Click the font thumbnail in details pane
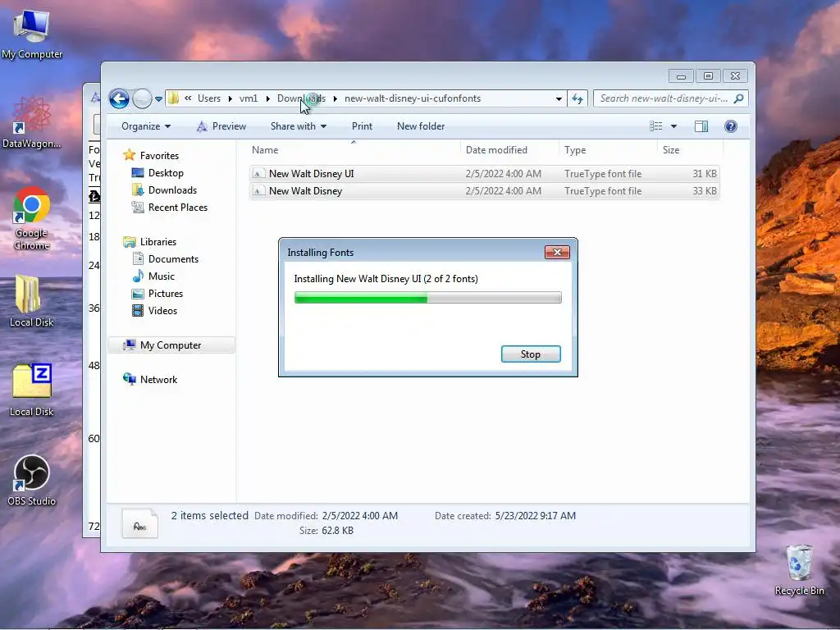Screen dimensions: 840x630 pos(139,523)
